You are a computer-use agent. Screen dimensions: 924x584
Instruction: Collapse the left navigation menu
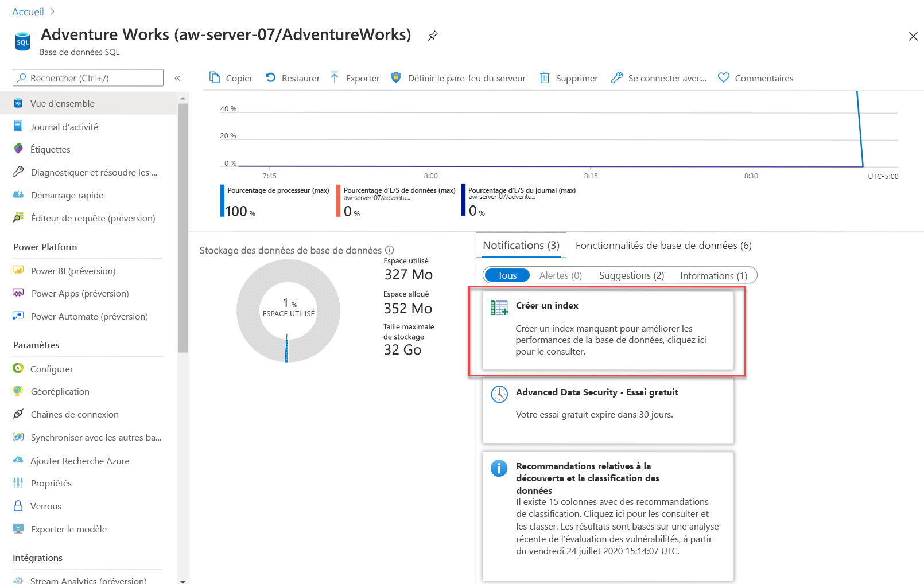(177, 78)
